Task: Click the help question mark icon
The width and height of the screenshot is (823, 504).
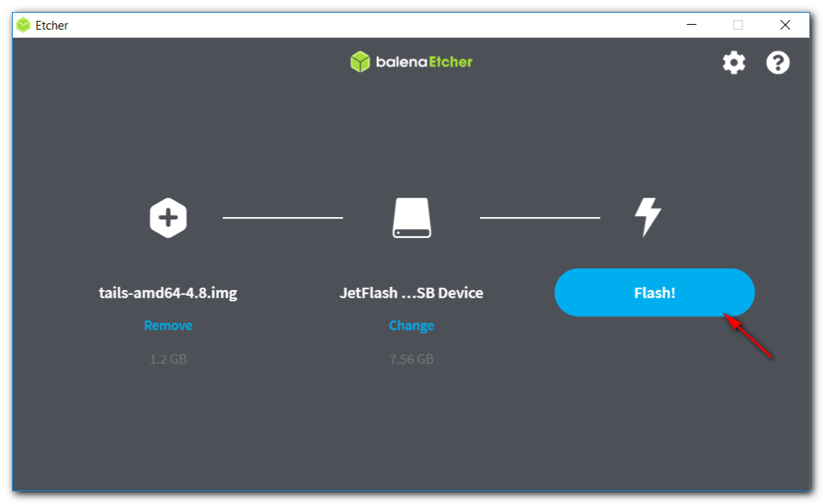Action: [x=778, y=63]
